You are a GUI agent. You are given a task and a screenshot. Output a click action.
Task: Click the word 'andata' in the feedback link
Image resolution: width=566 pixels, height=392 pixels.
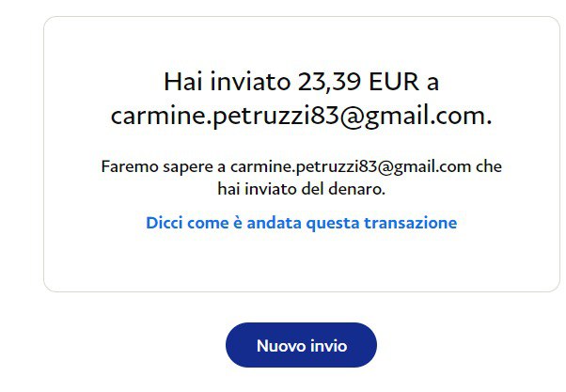pos(274,223)
